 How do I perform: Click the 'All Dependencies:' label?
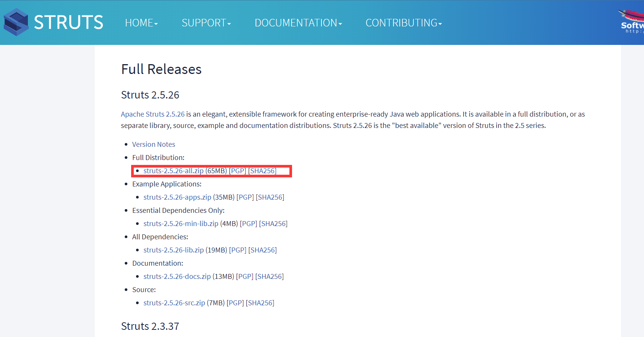(x=160, y=237)
